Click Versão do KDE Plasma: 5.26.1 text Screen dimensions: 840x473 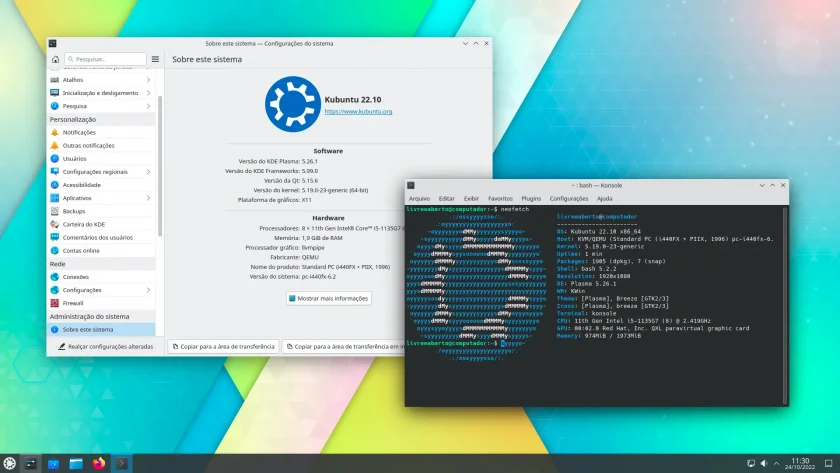[278, 161]
